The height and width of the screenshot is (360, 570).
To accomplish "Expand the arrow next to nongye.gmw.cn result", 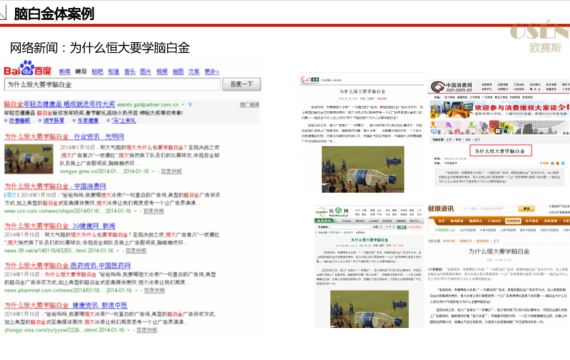I will pyautogui.click(x=153, y=171).
